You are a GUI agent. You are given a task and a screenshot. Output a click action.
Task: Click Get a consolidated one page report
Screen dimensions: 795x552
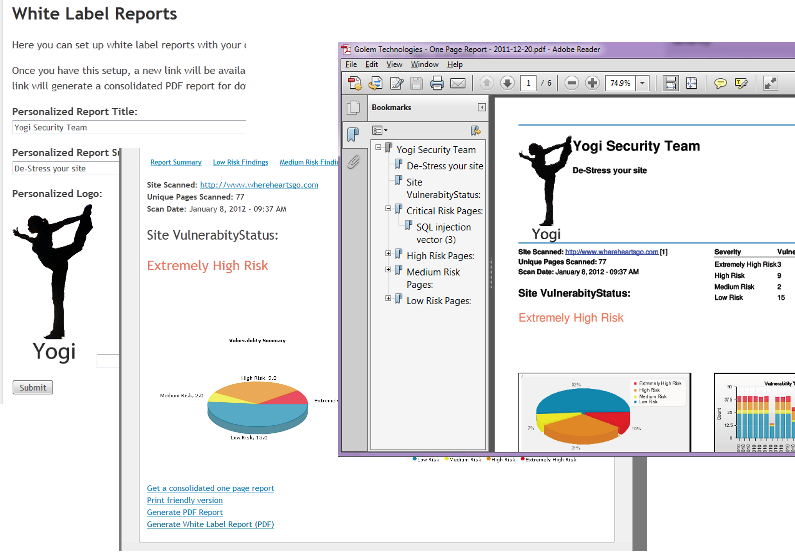coord(210,488)
